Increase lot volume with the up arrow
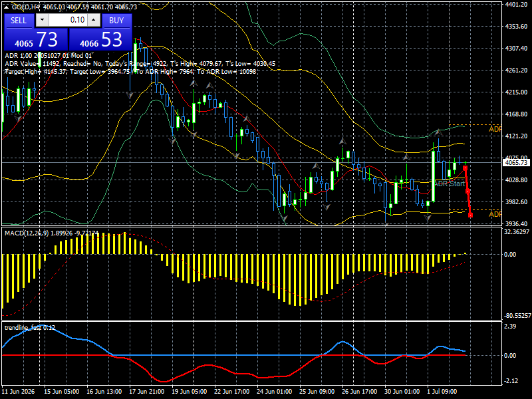Screen dimensions: 532x399 tap(94, 20)
